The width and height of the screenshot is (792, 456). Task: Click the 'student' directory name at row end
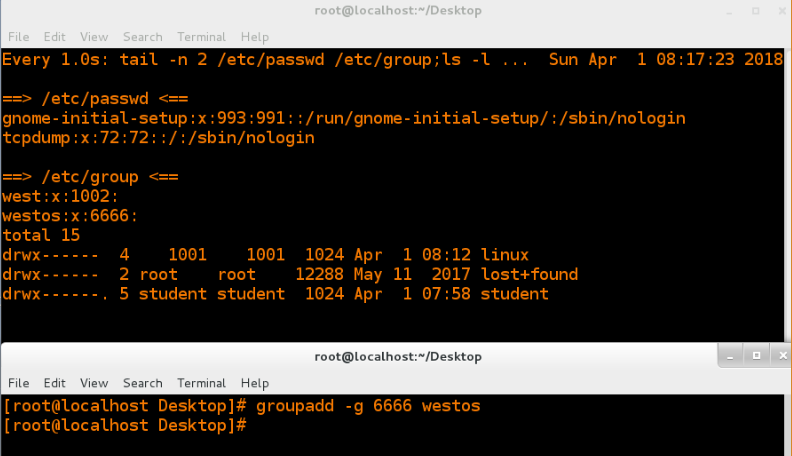pos(514,294)
